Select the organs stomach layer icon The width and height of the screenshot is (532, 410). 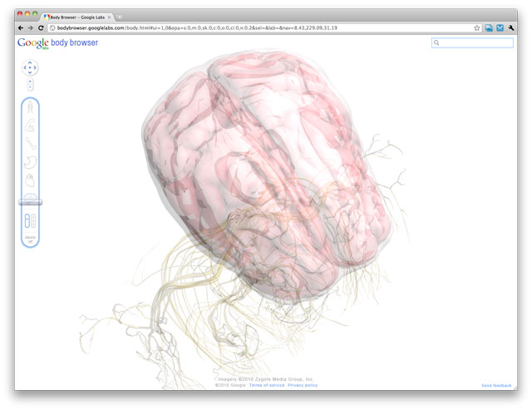pos(30,161)
